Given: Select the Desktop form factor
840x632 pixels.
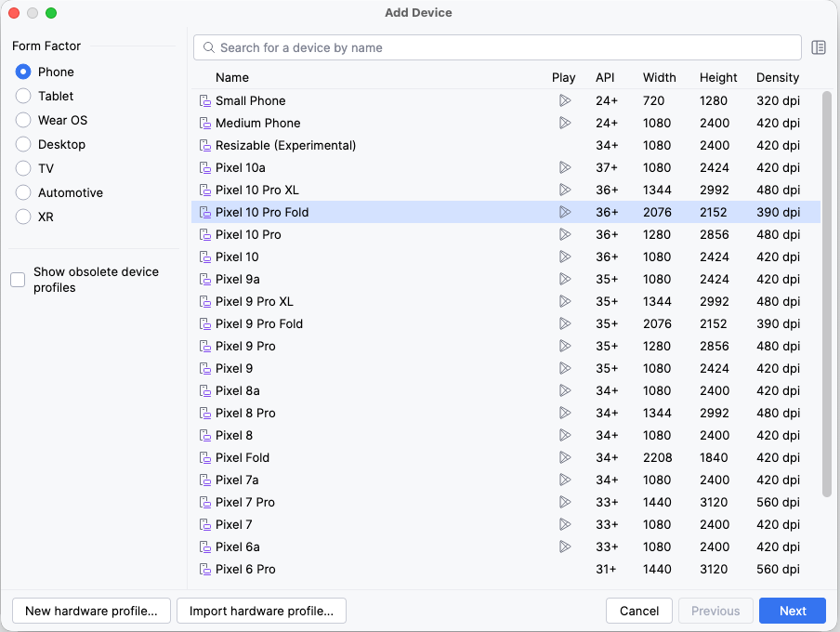Looking at the screenshot, I should pyautogui.click(x=23, y=144).
